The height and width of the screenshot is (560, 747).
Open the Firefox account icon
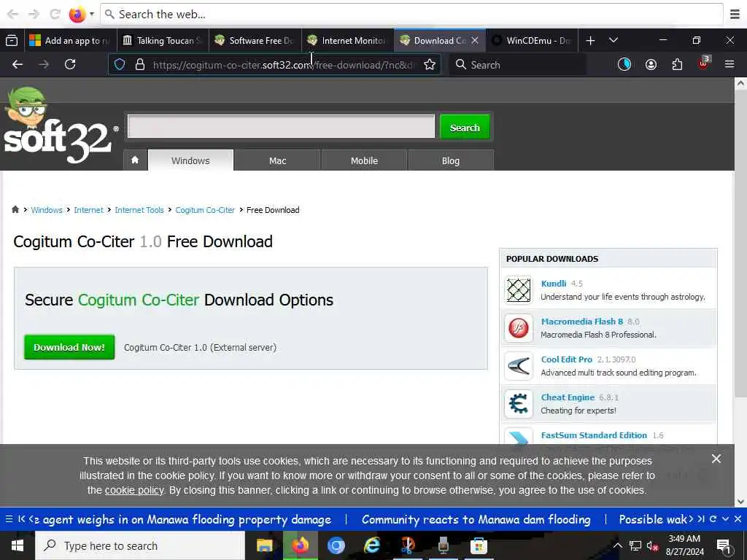pos(651,65)
